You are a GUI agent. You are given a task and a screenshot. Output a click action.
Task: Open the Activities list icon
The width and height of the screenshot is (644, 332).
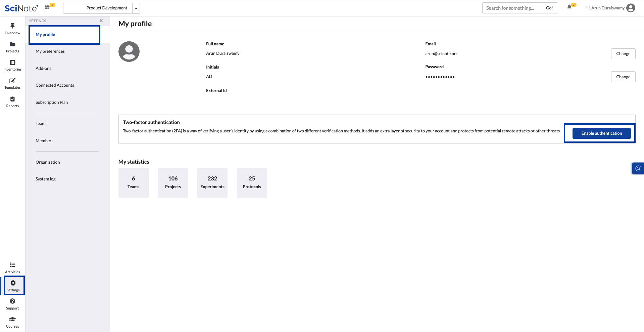click(x=12, y=265)
